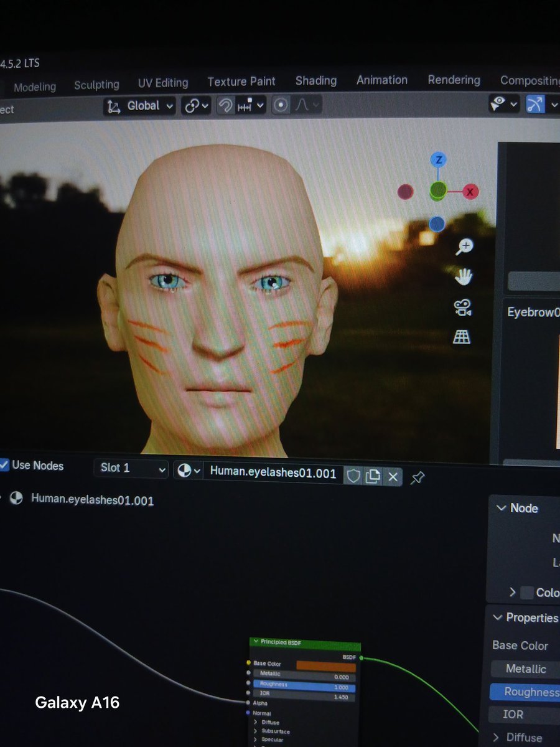Expand Specular section on BSDF node

tap(256, 740)
